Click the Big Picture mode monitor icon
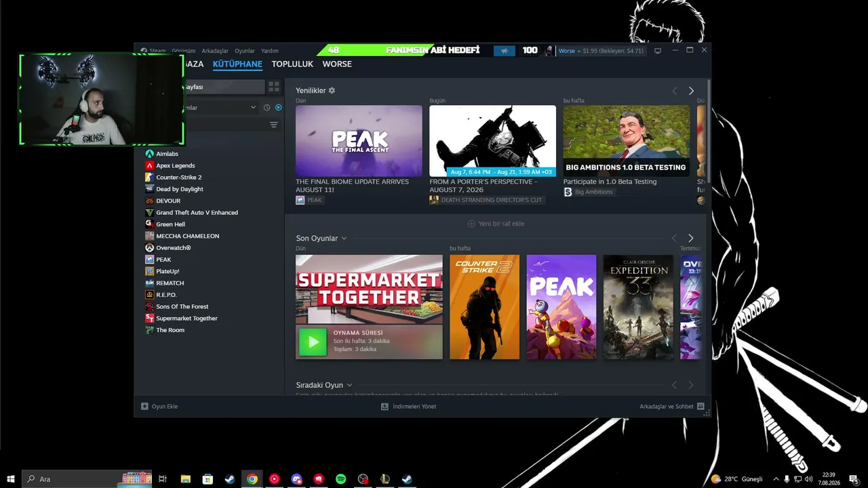868x488 pixels. [657, 51]
